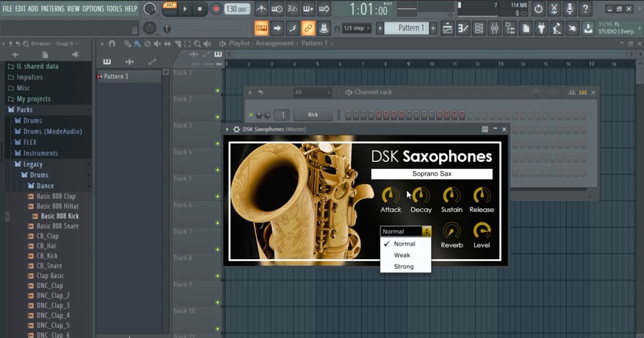
Task: Click the Kick channel button
Action: point(313,115)
